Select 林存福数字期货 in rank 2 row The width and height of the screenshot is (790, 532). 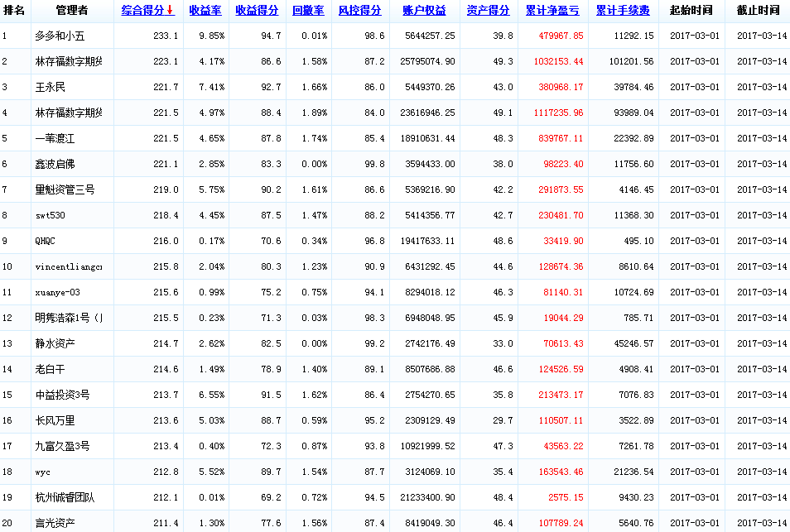[69, 61]
